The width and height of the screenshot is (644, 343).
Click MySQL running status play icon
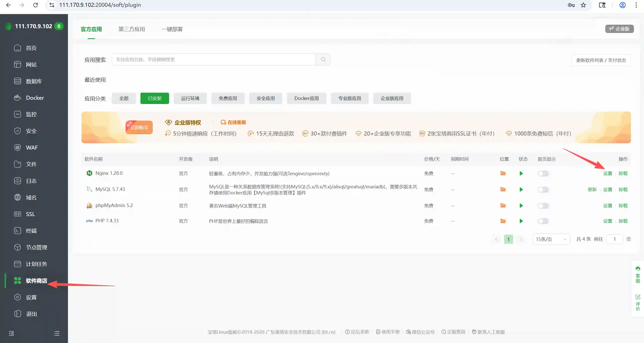click(x=521, y=189)
